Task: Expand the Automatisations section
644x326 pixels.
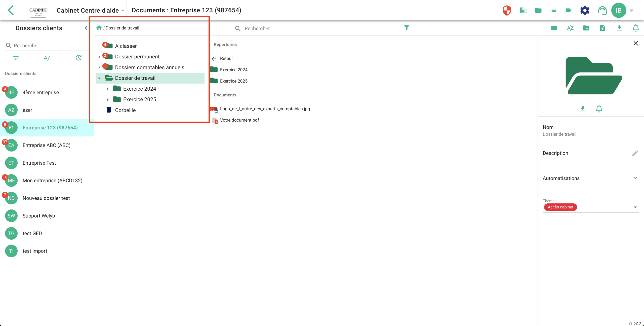Action: (x=635, y=178)
